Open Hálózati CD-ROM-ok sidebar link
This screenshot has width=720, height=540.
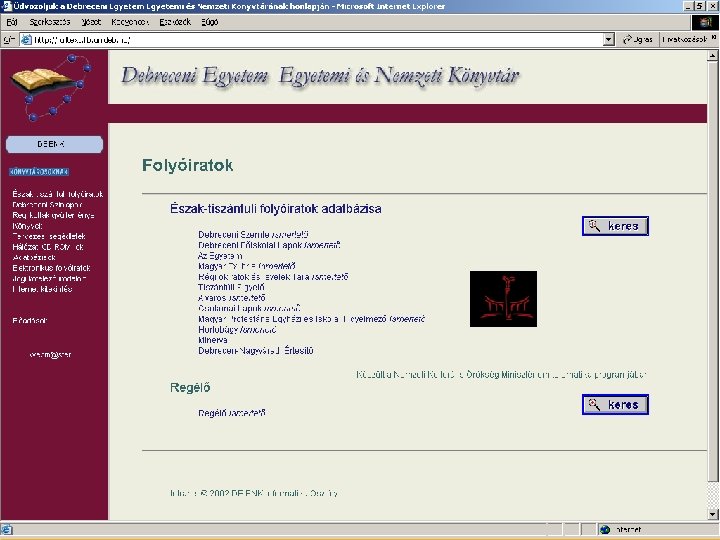click(x=48, y=247)
